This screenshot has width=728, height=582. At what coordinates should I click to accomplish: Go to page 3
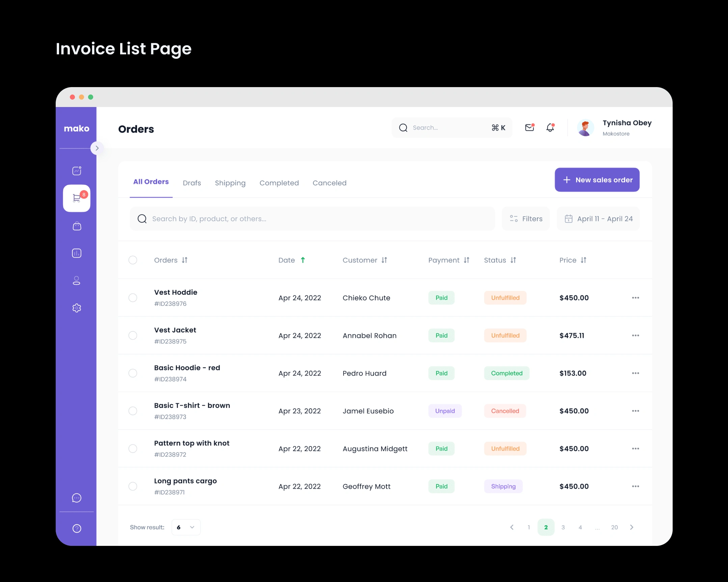coord(563,527)
